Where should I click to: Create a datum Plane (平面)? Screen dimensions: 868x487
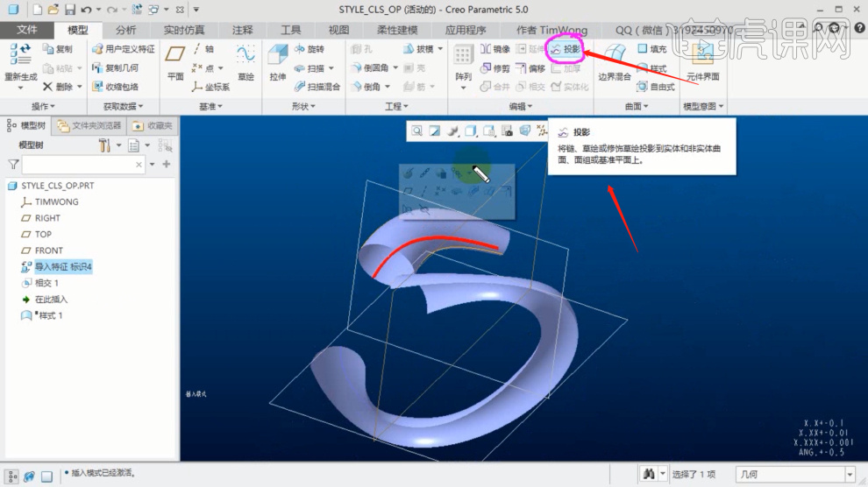pyautogui.click(x=175, y=62)
